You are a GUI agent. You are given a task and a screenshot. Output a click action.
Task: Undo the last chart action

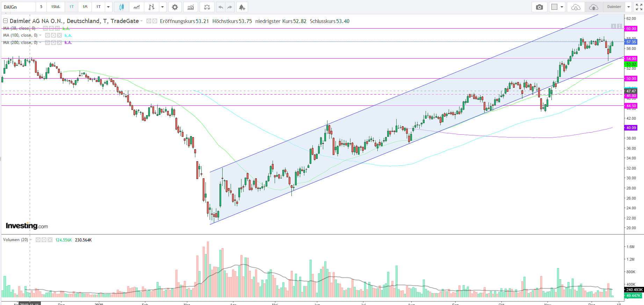220,7
